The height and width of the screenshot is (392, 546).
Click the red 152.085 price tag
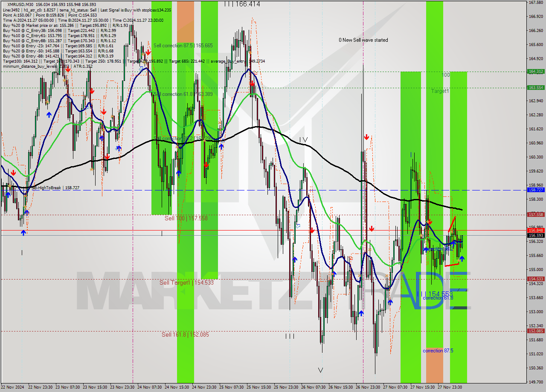[536, 331]
